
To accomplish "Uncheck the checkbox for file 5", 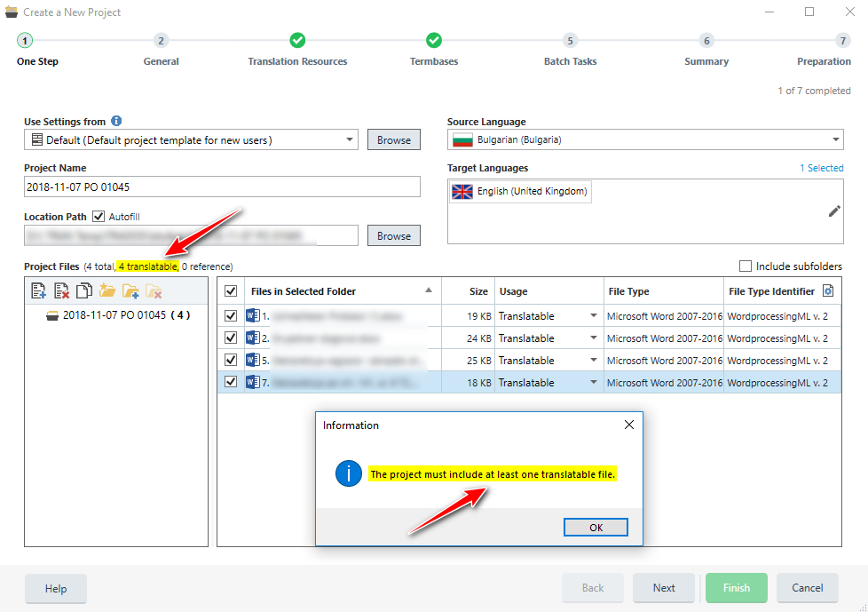I will tap(231, 360).
